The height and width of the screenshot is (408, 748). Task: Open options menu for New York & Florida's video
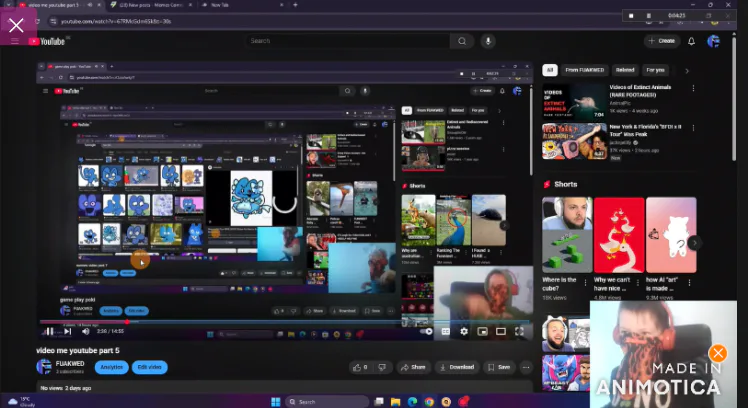693,128
